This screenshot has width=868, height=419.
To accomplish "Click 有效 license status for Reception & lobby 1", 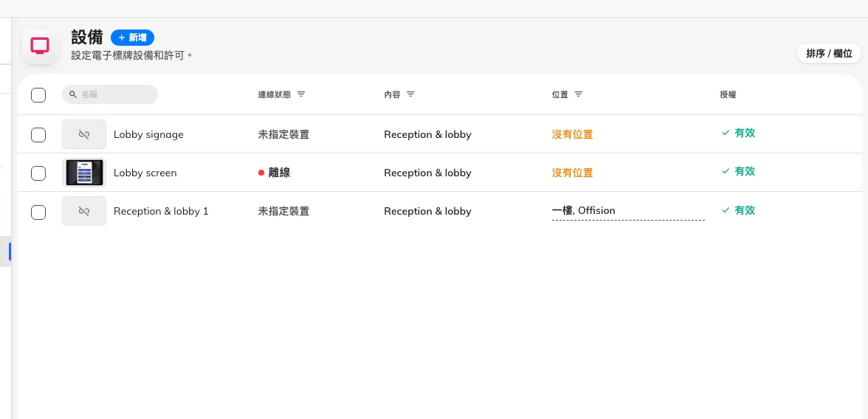I will click(x=738, y=210).
